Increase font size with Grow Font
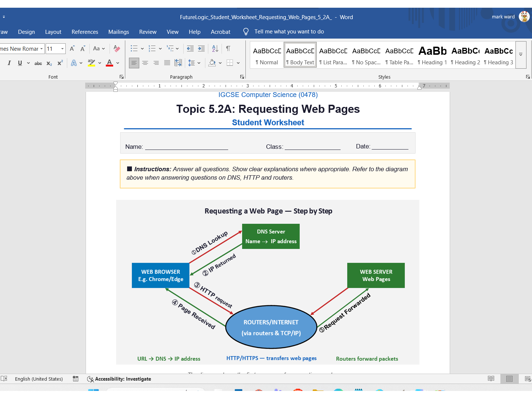Viewport: 532px width, 399px height. tap(72, 48)
